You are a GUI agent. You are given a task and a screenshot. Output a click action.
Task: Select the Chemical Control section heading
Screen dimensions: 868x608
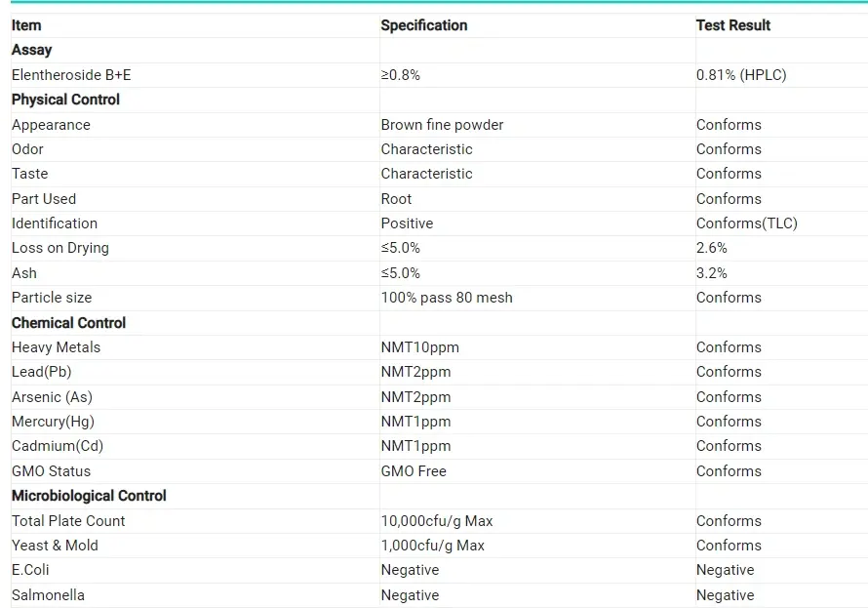click(68, 323)
